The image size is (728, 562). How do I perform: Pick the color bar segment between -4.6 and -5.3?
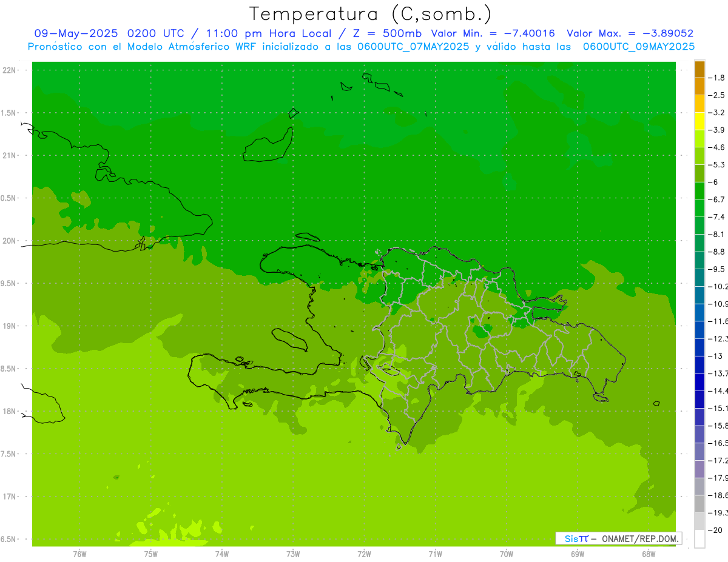[699, 156]
